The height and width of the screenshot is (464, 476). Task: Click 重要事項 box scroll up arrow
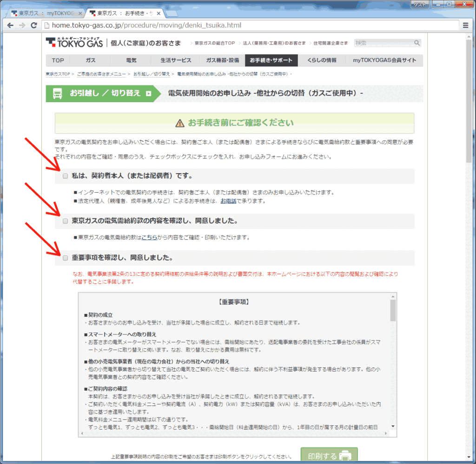coord(393,296)
